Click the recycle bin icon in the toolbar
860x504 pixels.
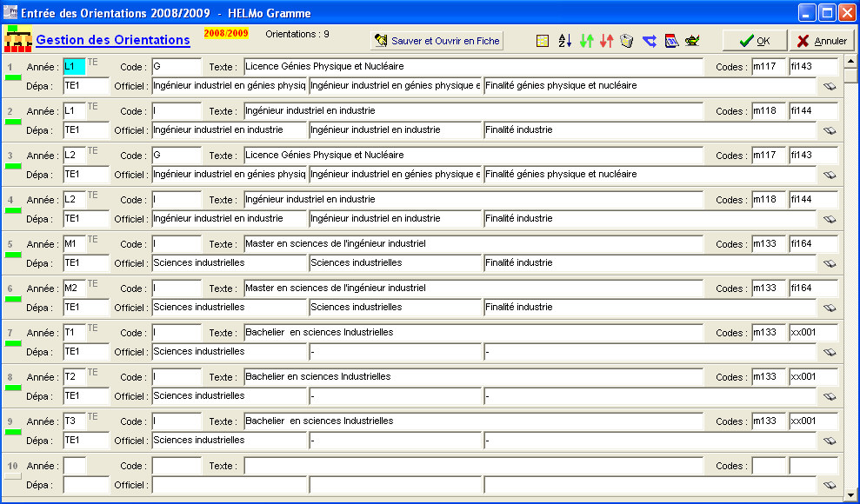(627, 41)
